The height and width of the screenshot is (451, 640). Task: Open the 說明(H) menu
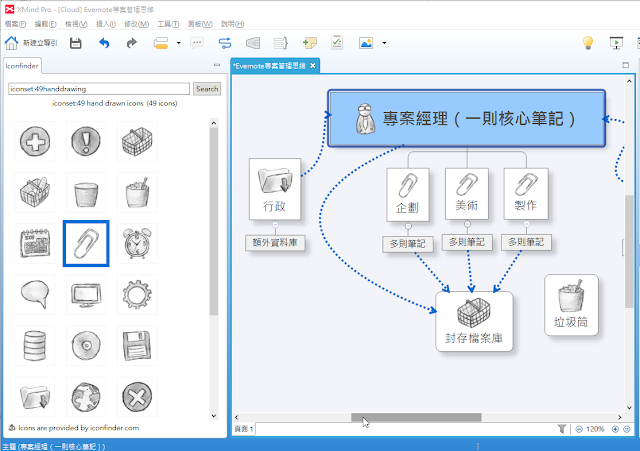point(233,24)
